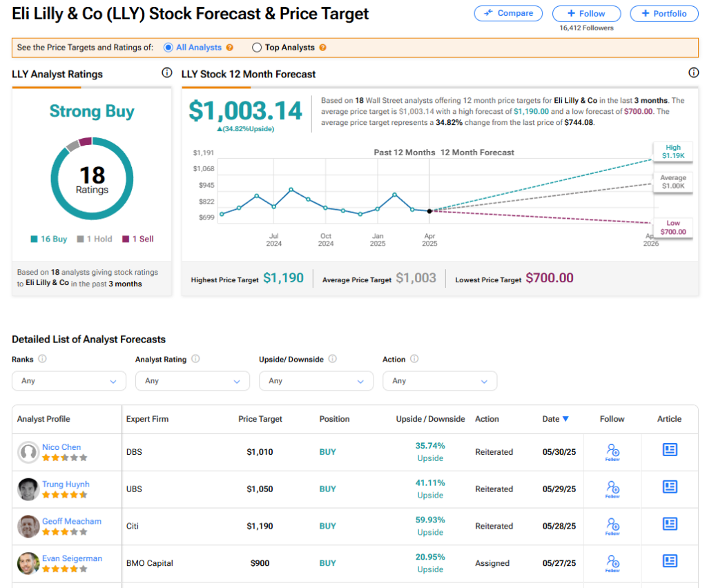Follow analyst Geoff Meacham icon

(612, 526)
